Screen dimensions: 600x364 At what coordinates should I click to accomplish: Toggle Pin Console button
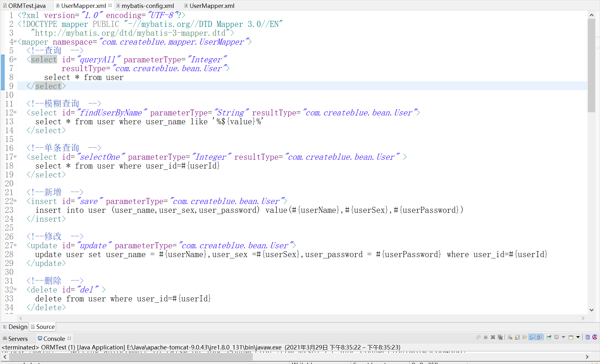(549, 337)
